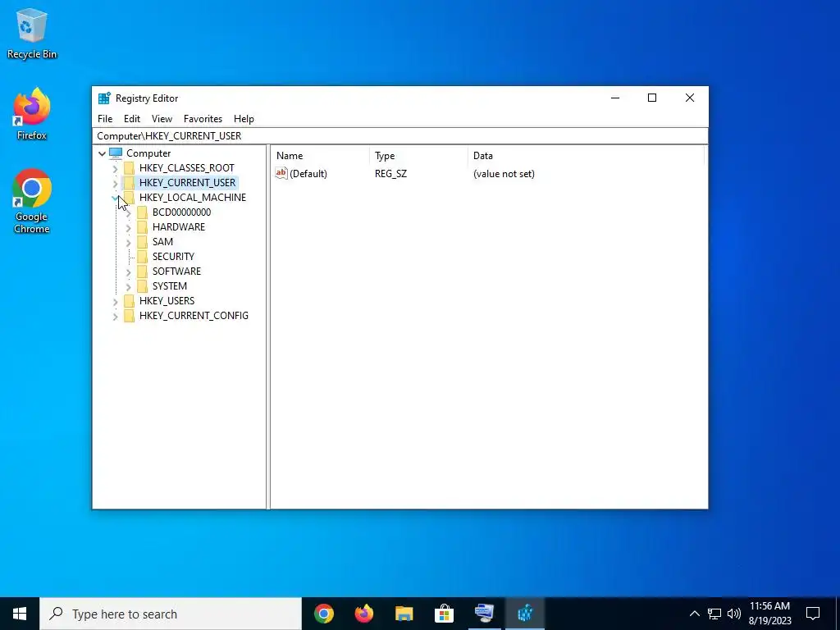
Task: Expand the SAM key chevron
Action: point(129,243)
